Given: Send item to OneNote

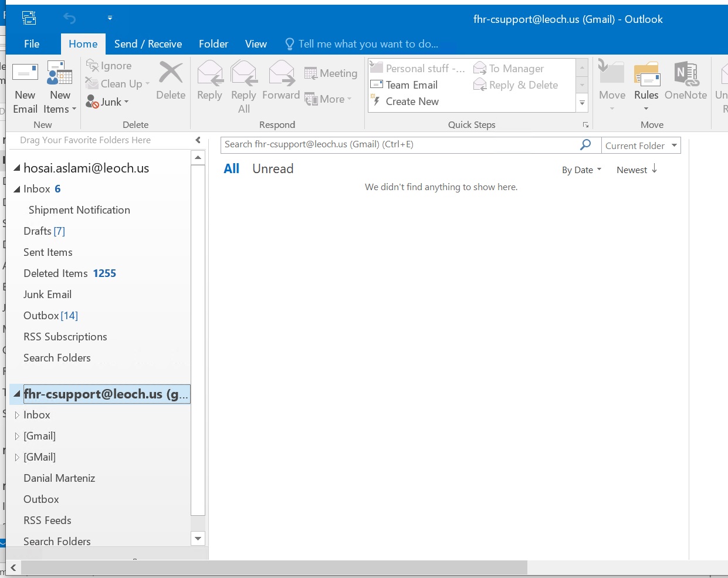Looking at the screenshot, I should pyautogui.click(x=686, y=81).
